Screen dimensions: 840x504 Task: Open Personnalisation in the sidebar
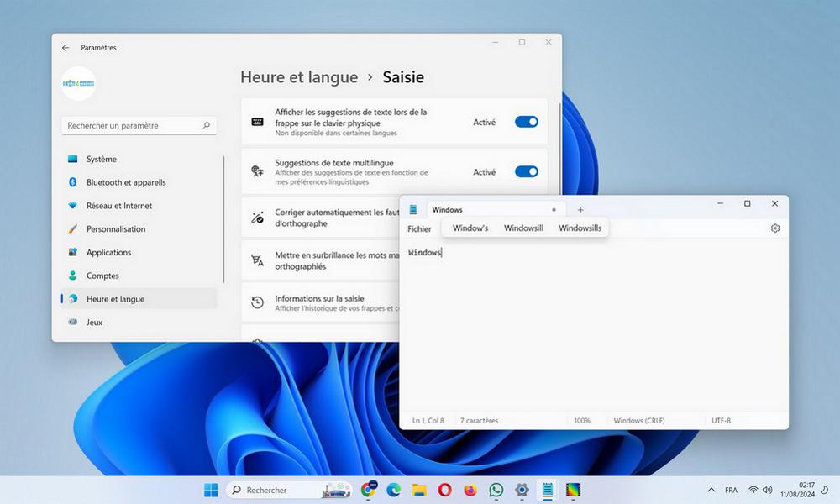[139, 228]
